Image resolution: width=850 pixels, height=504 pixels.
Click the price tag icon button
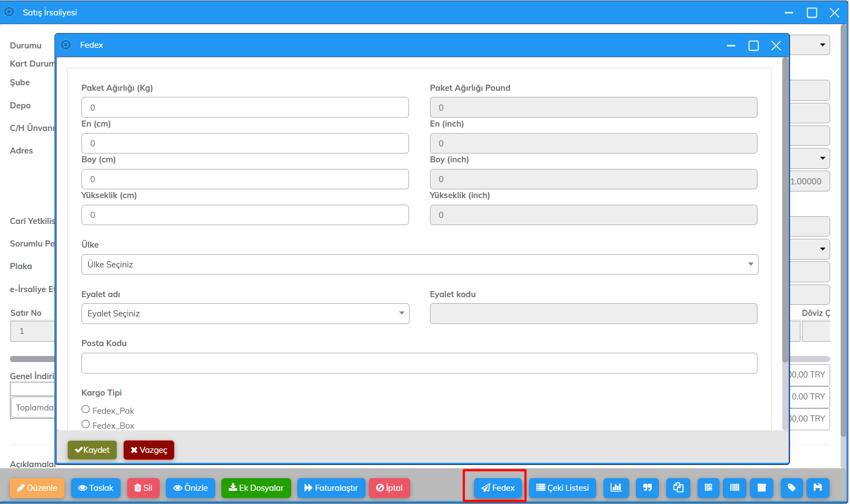point(792,488)
